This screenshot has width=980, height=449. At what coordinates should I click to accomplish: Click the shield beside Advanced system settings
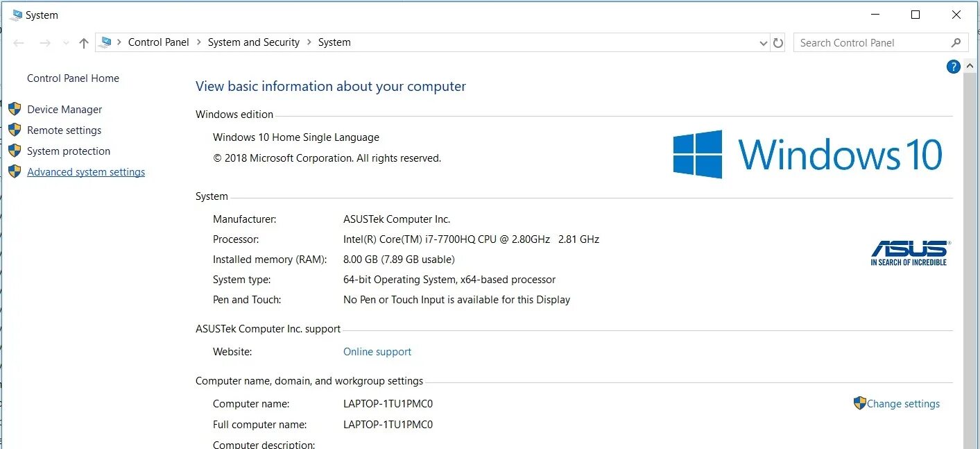(15, 171)
